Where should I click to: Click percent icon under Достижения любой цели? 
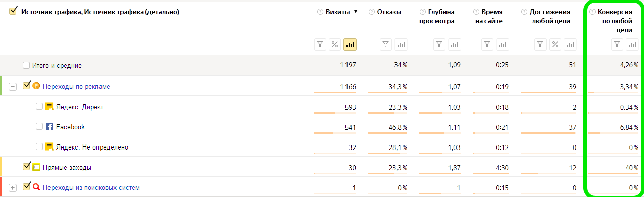coord(555,44)
